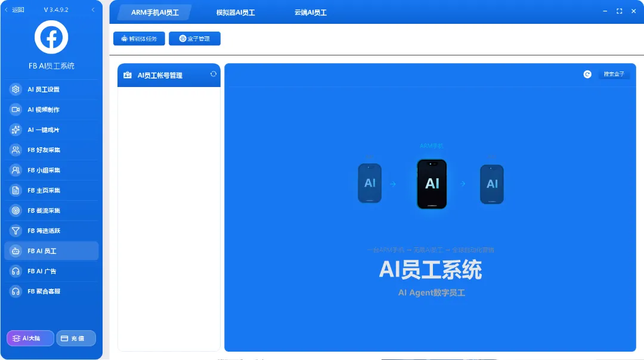Select FB 小组采集 in the sidebar
The image size is (644, 360).
pyautogui.click(x=51, y=170)
